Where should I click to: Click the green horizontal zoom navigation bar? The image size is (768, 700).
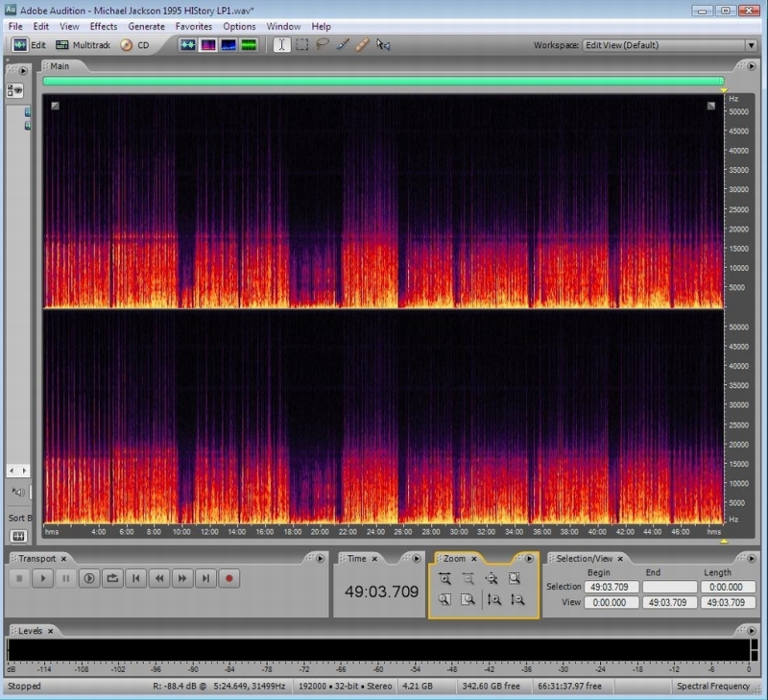click(383, 82)
